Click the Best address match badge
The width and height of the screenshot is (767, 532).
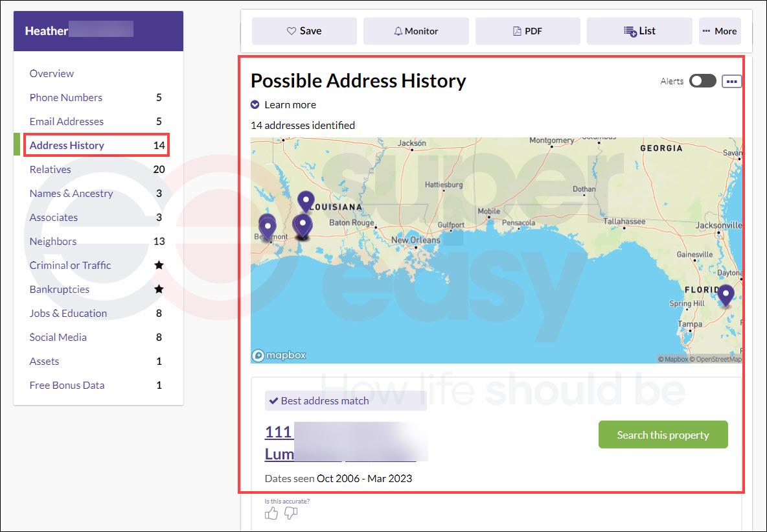[x=345, y=401]
